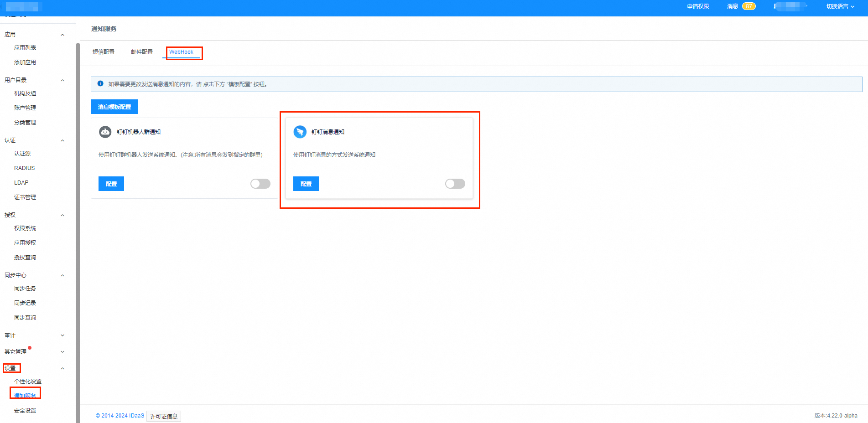Click the DingTalk message notification bird icon
The height and width of the screenshot is (423, 868).
(300, 132)
